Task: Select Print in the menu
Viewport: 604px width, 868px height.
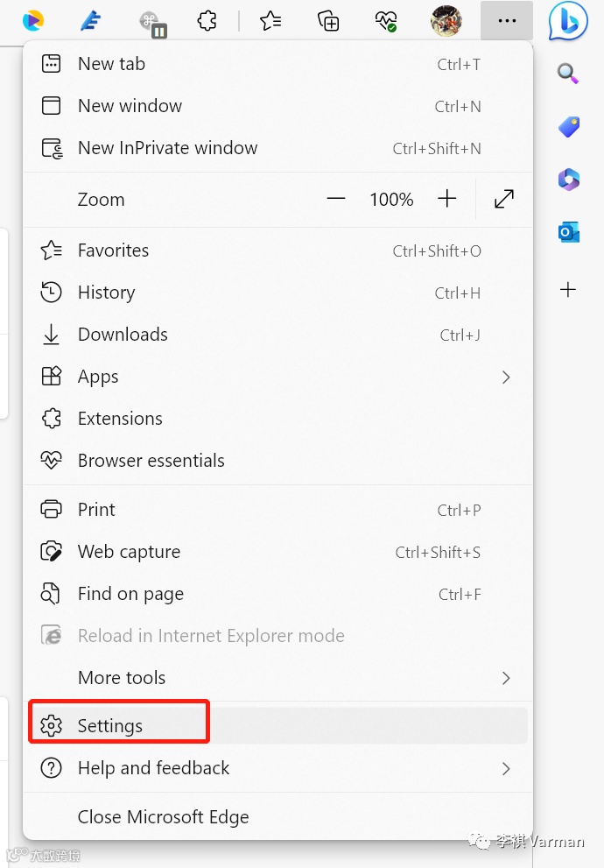Action: [277, 509]
